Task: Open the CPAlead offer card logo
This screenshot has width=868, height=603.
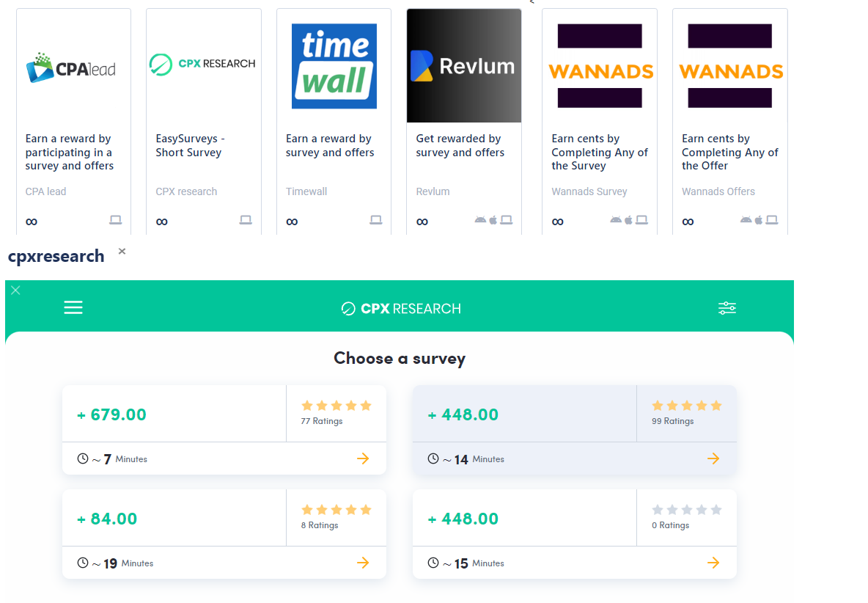Action: click(73, 67)
